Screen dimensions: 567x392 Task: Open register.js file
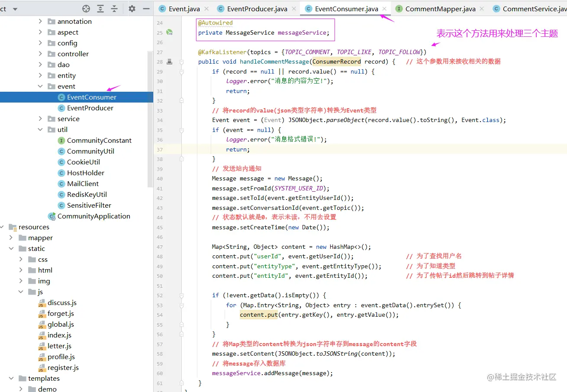(x=63, y=367)
